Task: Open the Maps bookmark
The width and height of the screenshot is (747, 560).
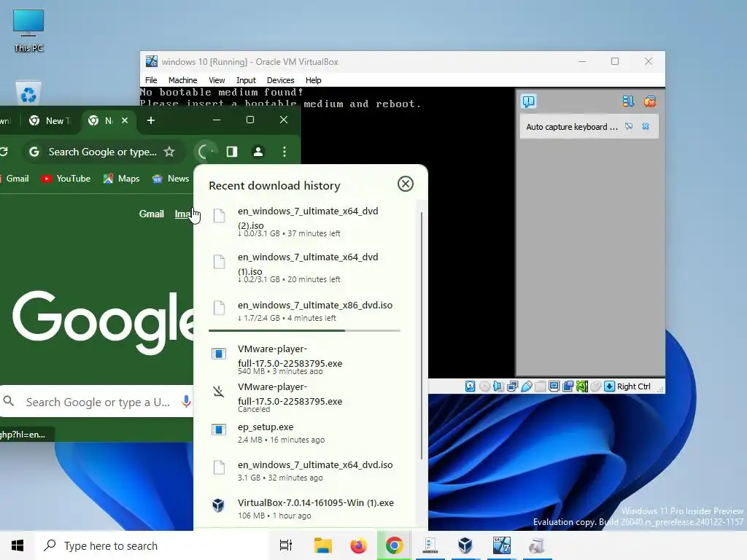Action: (122, 179)
